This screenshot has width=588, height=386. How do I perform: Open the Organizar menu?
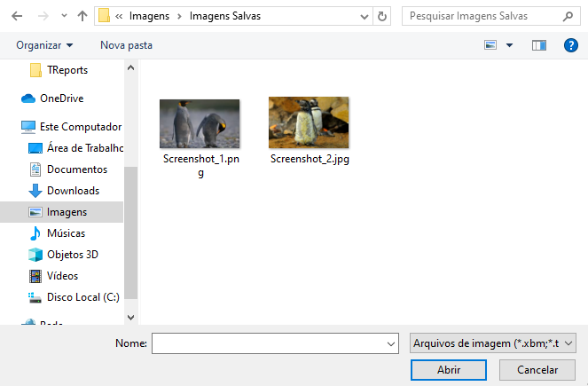click(x=44, y=45)
